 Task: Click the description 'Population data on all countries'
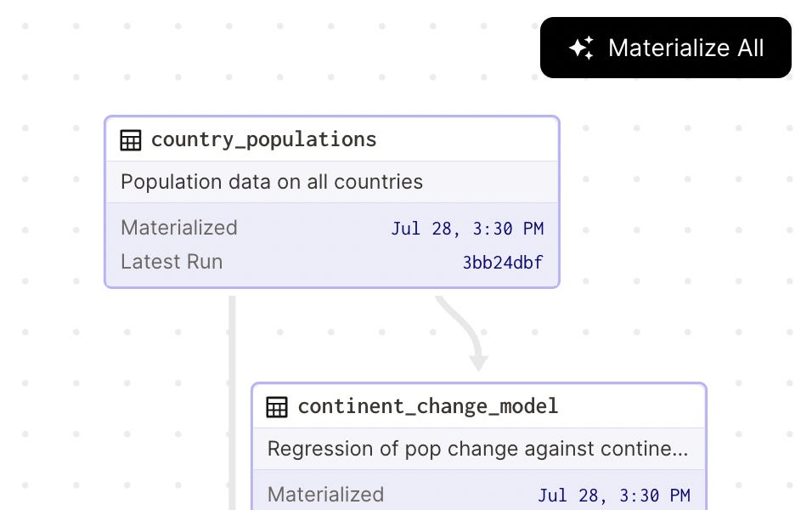272,182
